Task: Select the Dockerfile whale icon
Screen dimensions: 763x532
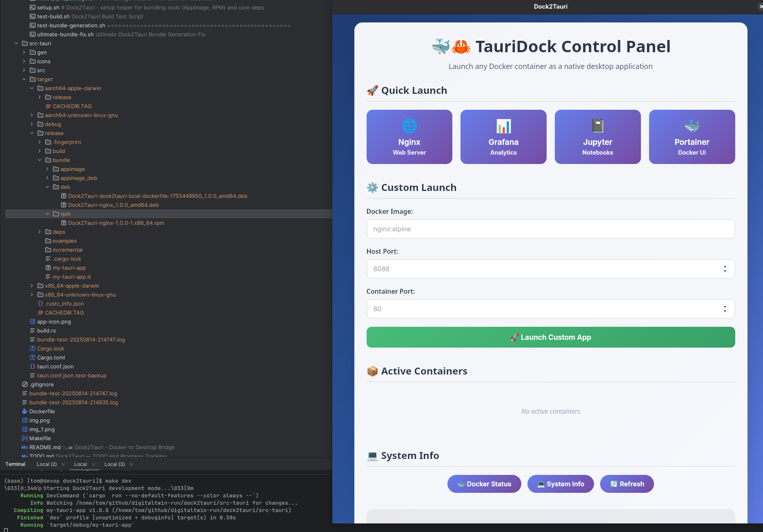Action: [x=24, y=411]
